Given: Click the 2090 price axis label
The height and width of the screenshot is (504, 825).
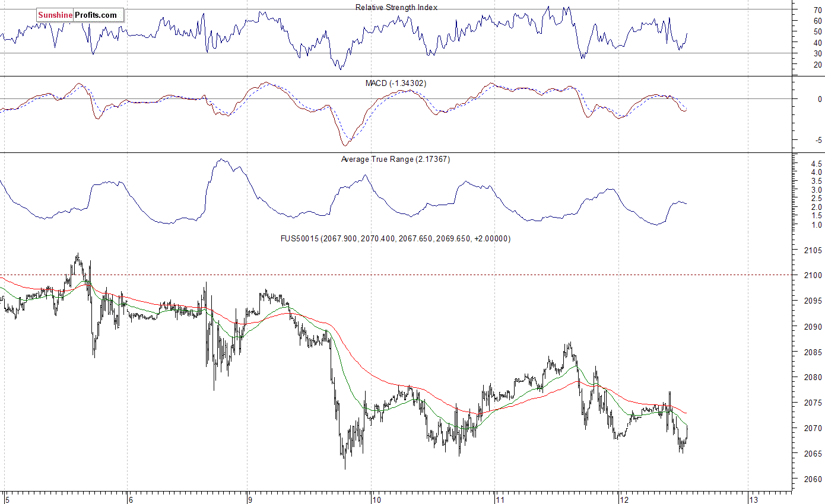Looking at the screenshot, I should coord(814,327).
